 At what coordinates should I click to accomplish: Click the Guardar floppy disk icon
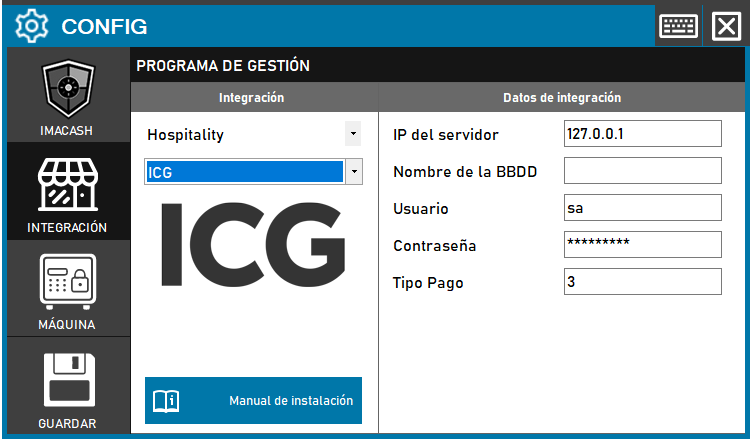tap(68, 379)
